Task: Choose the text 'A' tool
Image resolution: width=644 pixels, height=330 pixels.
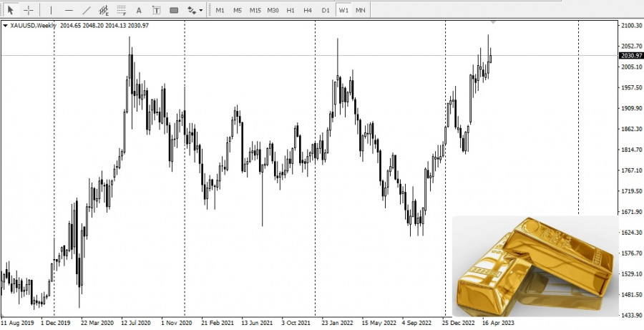Action: coord(139,10)
